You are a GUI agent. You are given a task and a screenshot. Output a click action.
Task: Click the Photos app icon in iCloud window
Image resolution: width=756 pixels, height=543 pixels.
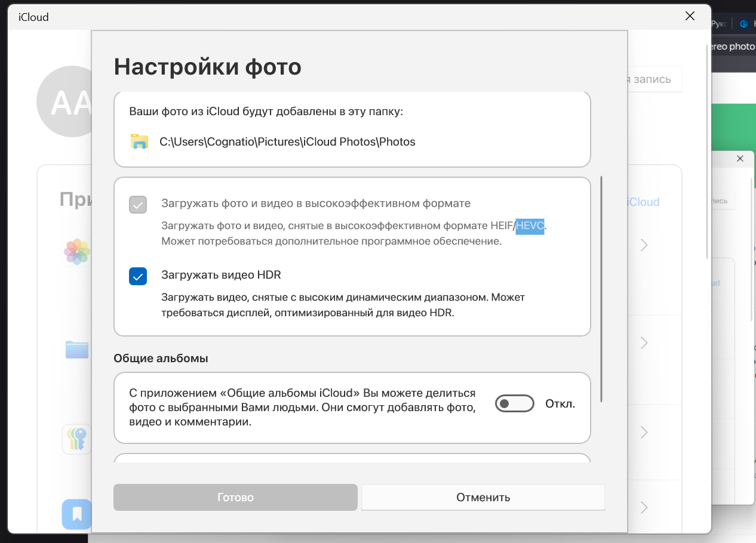(x=77, y=251)
